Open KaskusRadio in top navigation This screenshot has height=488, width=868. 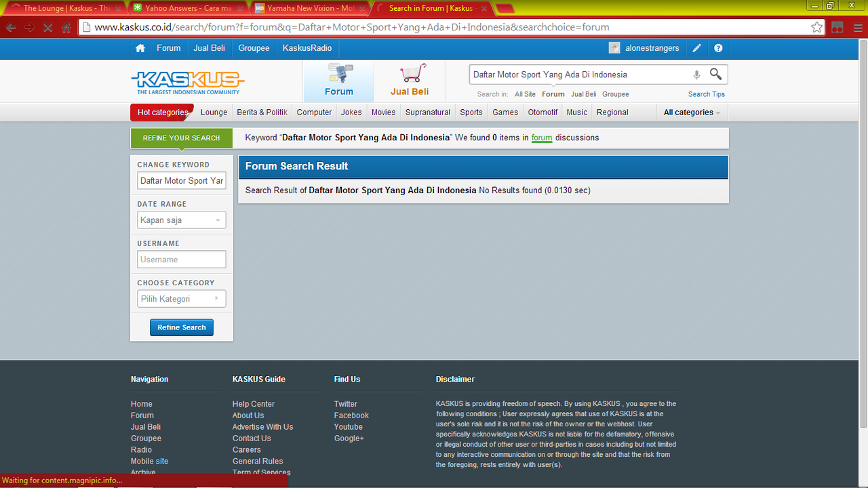point(307,48)
